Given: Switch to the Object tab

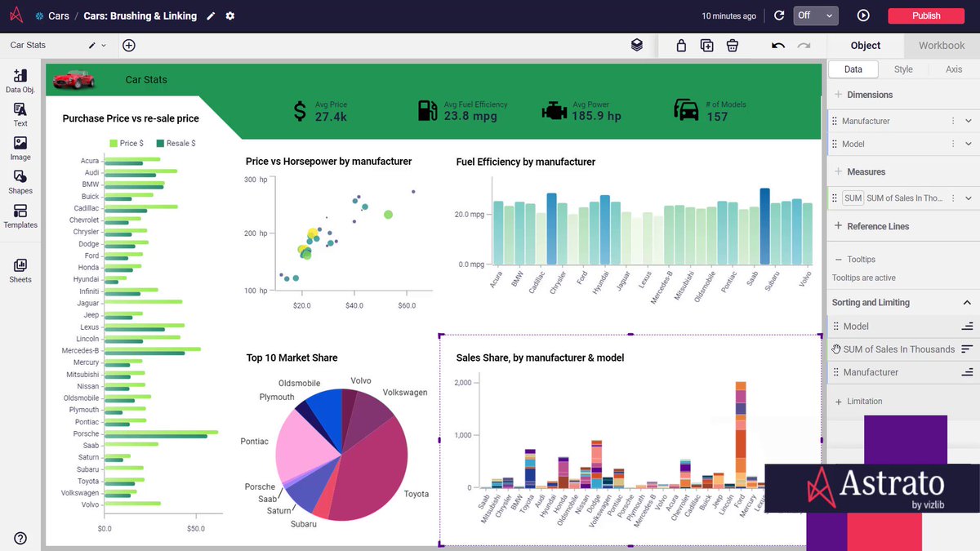Looking at the screenshot, I should pyautogui.click(x=866, y=46).
